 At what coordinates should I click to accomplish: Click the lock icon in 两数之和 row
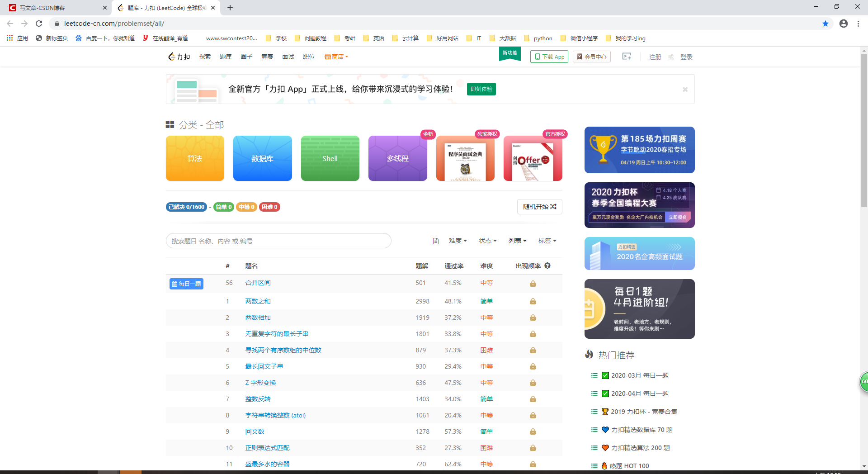pyautogui.click(x=533, y=302)
